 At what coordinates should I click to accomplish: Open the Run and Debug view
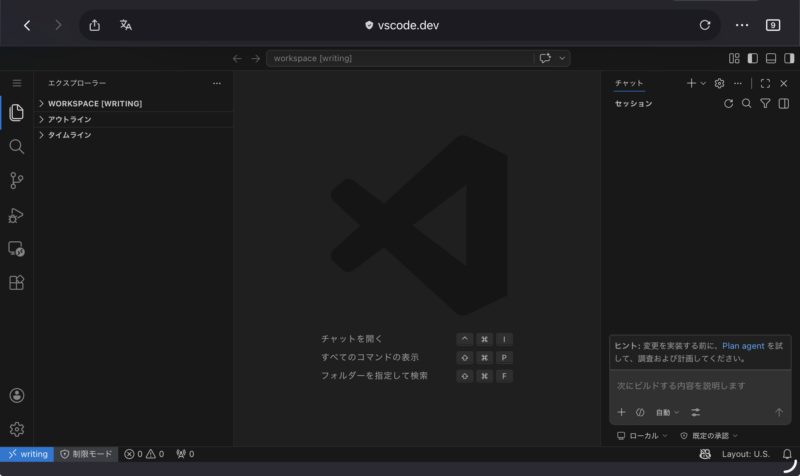(x=16, y=215)
